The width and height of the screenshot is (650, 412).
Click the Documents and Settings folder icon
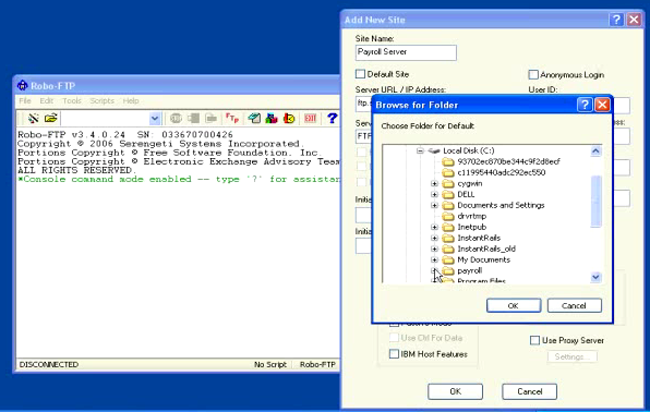click(x=448, y=205)
